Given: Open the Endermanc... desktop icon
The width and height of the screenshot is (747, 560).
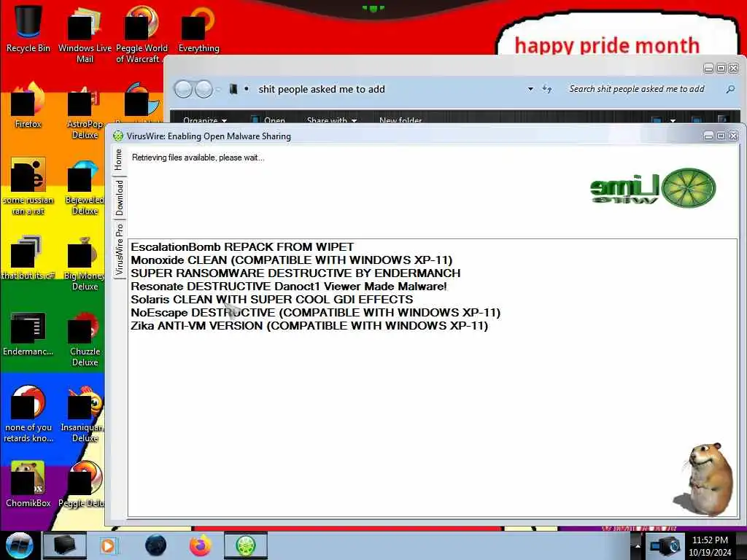Looking at the screenshot, I should tap(28, 333).
